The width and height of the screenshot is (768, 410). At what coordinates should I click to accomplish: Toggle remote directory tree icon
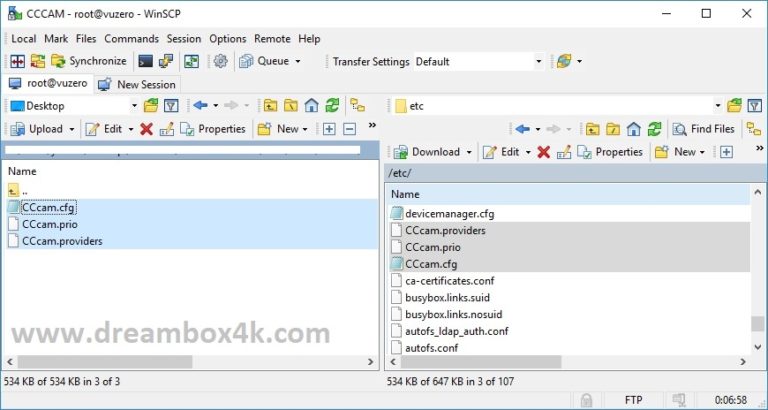pyautogui.click(x=754, y=129)
